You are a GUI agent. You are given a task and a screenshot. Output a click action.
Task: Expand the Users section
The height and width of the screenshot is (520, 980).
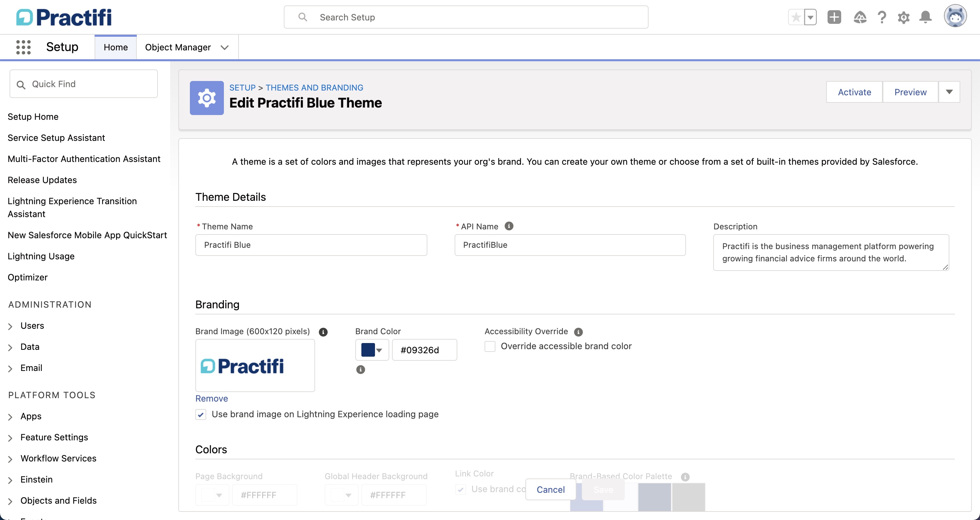tap(10, 326)
